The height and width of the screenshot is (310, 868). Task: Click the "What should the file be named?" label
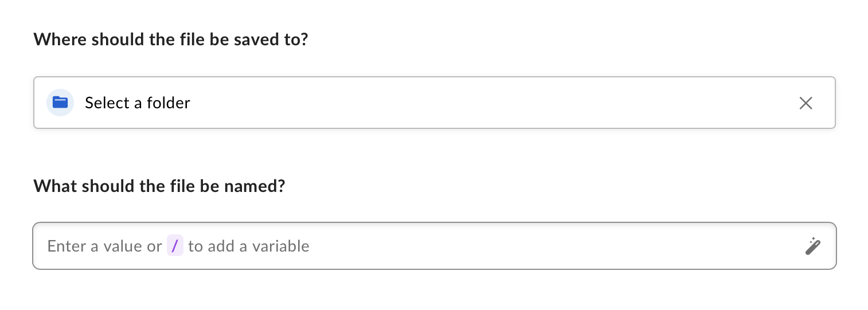pos(159,186)
